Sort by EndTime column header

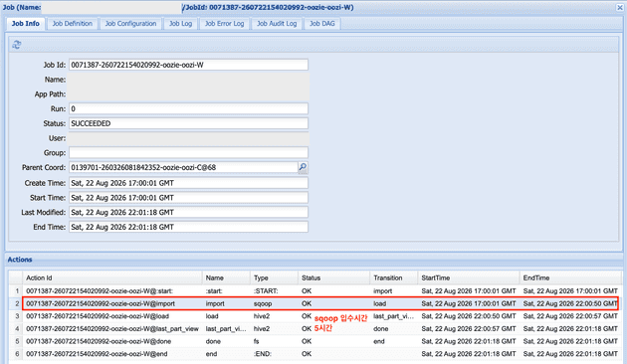click(x=570, y=277)
